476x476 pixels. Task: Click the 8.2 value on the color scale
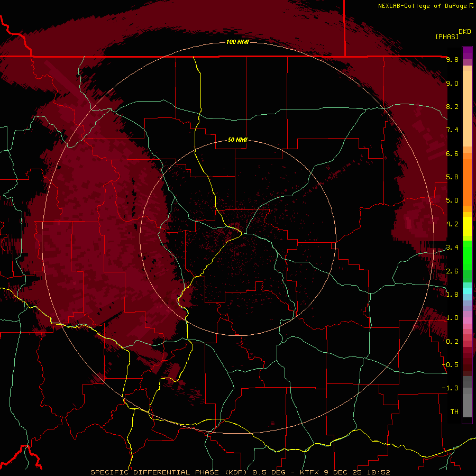coord(452,106)
